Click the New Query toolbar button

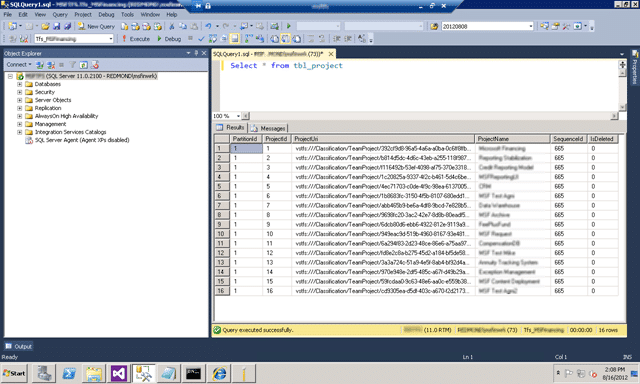[x=96, y=27]
